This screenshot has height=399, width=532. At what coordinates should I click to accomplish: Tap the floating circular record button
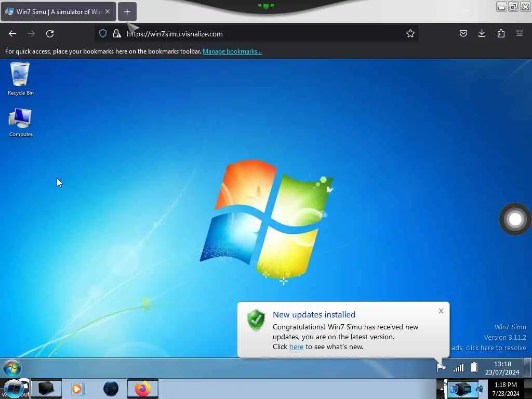515,219
